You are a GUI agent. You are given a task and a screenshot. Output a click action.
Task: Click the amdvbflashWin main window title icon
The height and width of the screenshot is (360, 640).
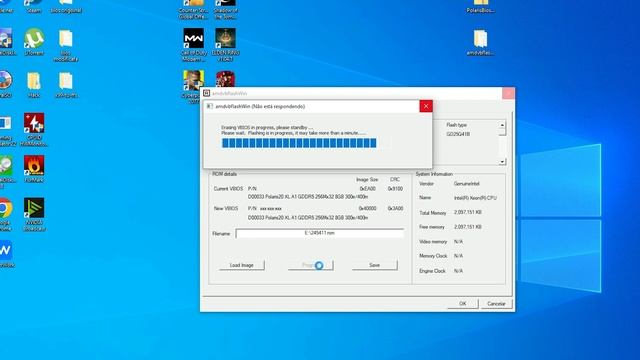(207, 93)
